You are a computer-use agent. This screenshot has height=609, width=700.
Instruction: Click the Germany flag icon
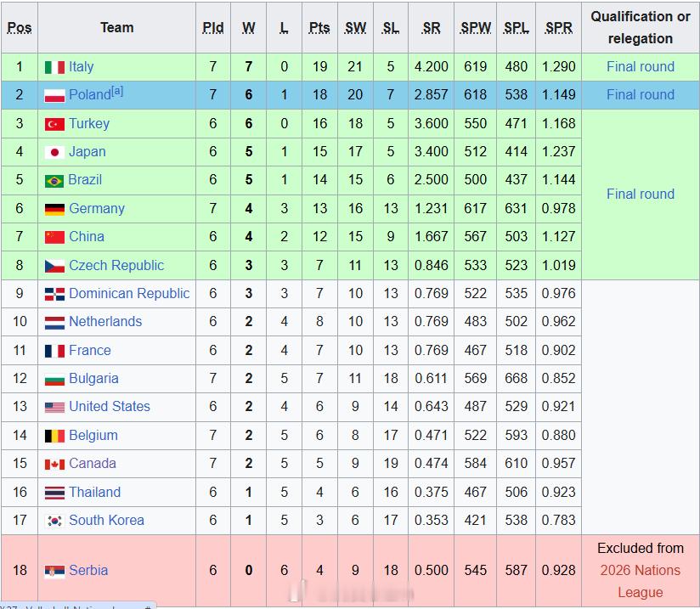pyautogui.click(x=54, y=209)
